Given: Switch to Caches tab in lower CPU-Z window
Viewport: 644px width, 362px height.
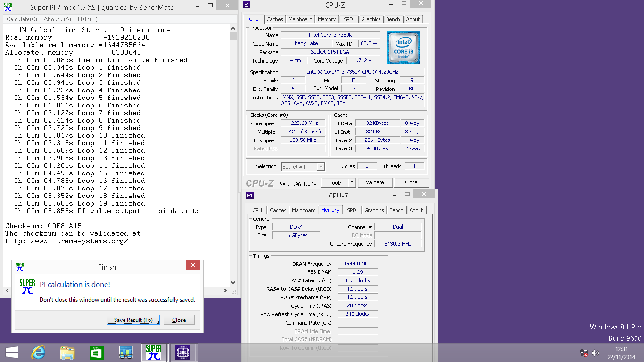Looking at the screenshot, I should [x=278, y=210].
